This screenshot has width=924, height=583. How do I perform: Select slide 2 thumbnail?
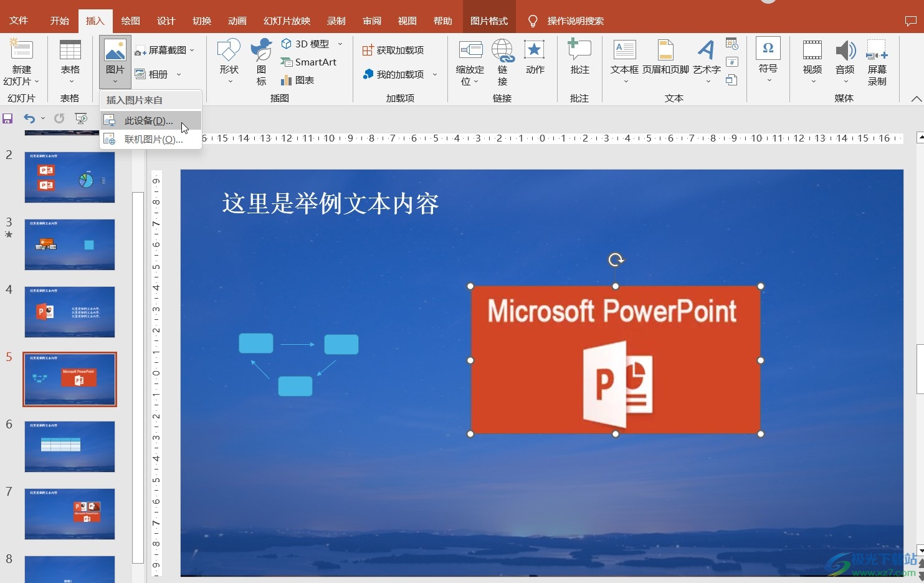pyautogui.click(x=70, y=177)
